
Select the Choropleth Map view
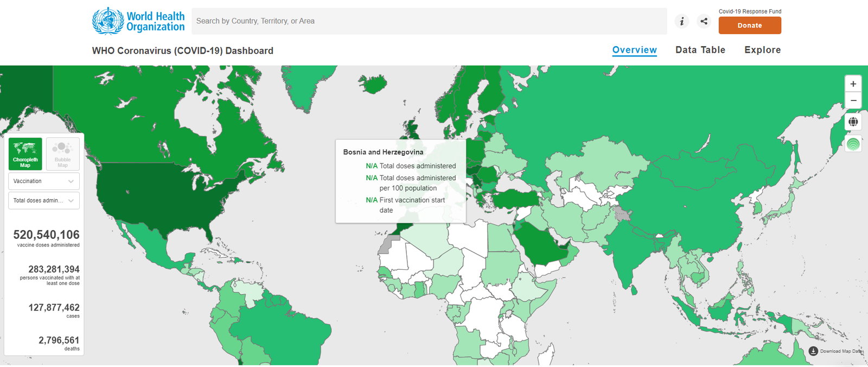25,154
